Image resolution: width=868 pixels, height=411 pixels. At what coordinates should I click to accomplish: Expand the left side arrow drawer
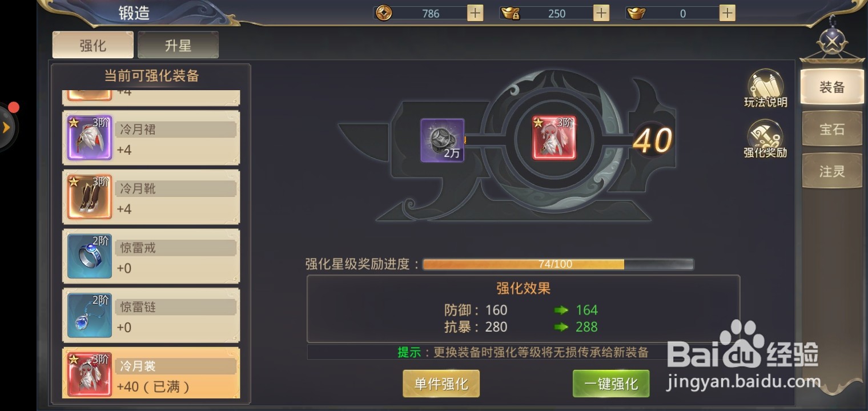(x=7, y=127)
